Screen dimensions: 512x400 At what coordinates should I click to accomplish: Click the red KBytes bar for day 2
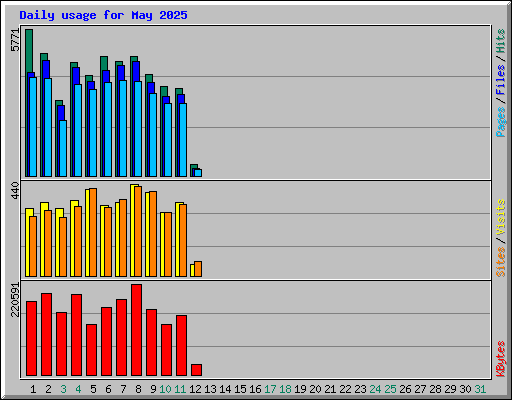pos(46,335)
